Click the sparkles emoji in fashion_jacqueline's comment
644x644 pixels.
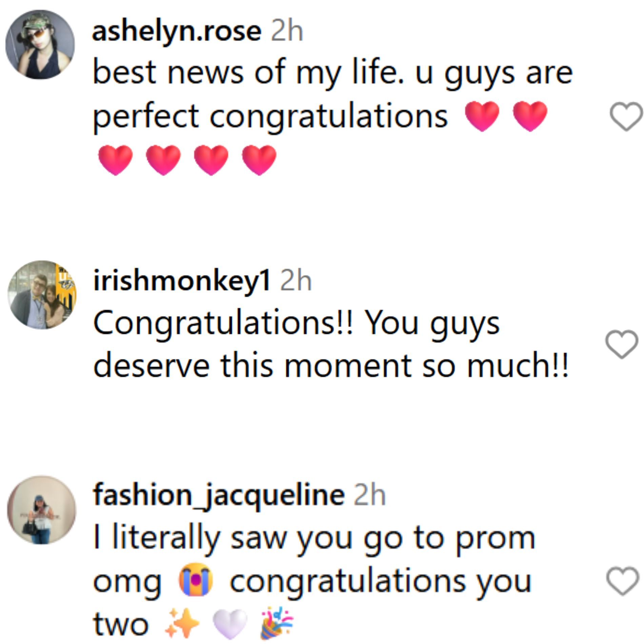pyautogui.click(x=182, y=623)
